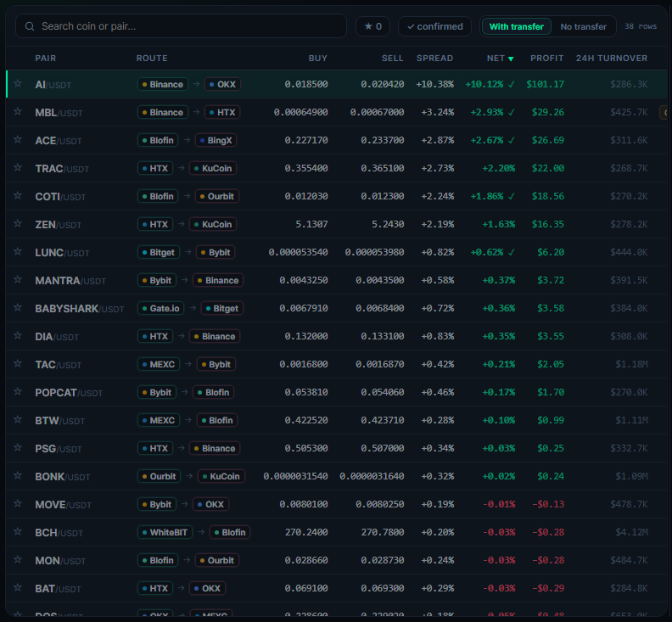Favorite POPCAT/USDT using the star
672x622 pixels.
point(18,392)
